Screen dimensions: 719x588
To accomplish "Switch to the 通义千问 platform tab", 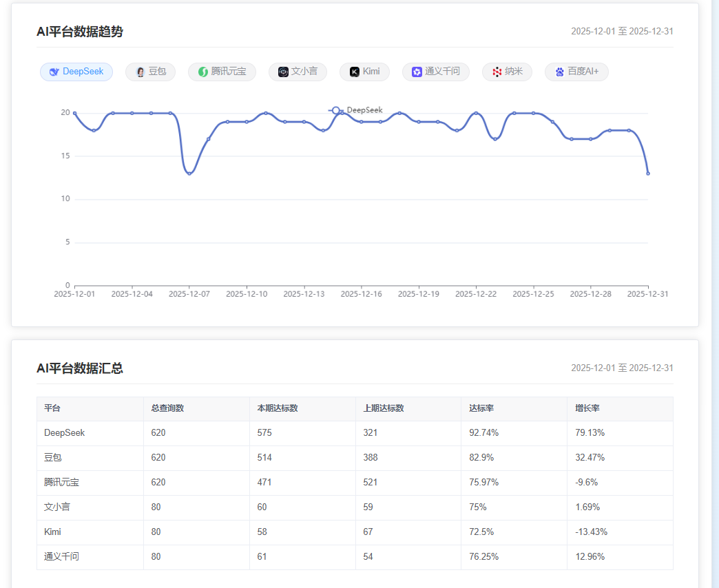I will click(436, 72).
